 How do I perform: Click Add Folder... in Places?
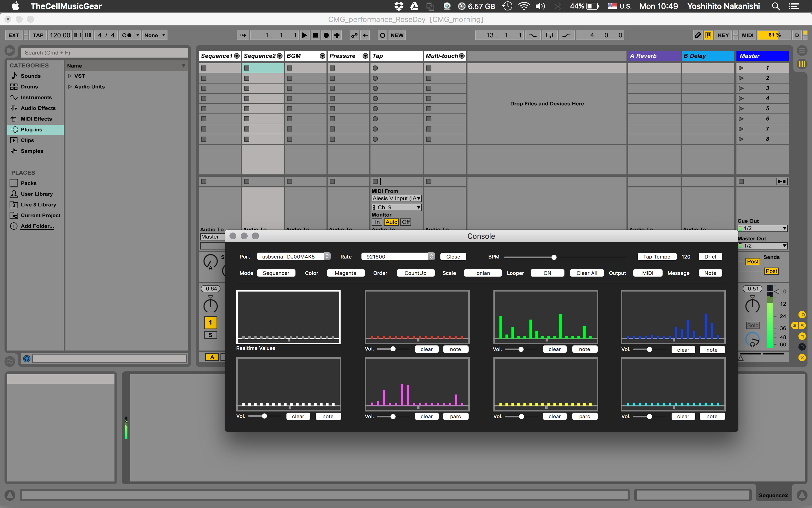(37, 226)
